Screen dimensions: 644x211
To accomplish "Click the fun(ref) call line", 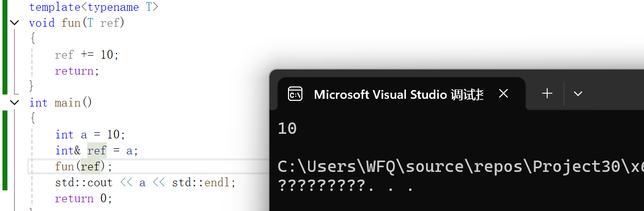I will [x=83, y=167].
